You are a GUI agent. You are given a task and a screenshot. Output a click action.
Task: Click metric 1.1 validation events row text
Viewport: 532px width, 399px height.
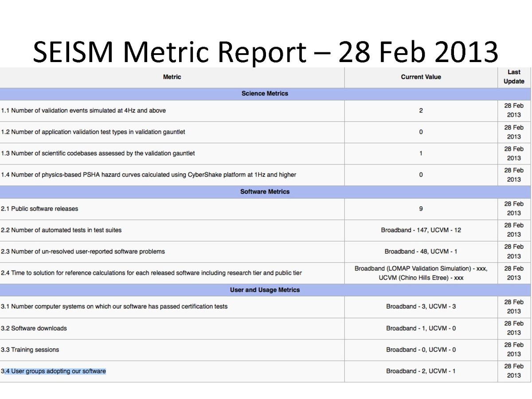click(83, 111)
